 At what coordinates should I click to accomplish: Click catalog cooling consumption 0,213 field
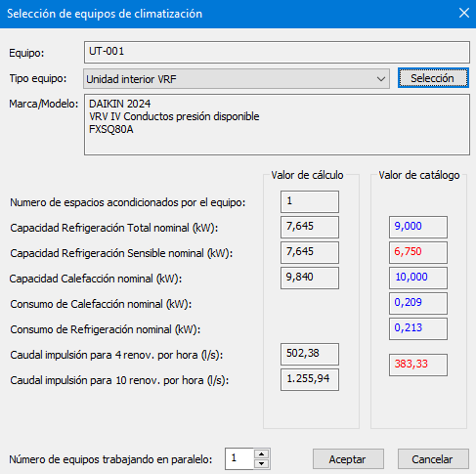coord(418,328)
